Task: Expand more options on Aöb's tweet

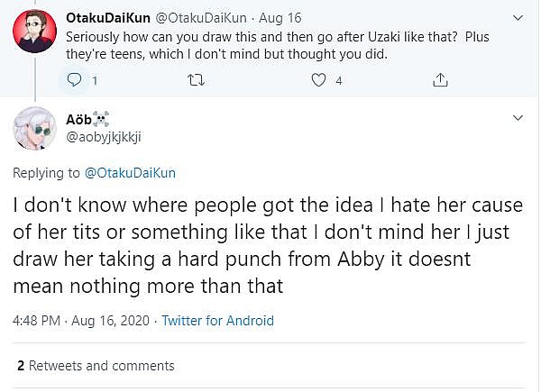Action: coord(518,118)
